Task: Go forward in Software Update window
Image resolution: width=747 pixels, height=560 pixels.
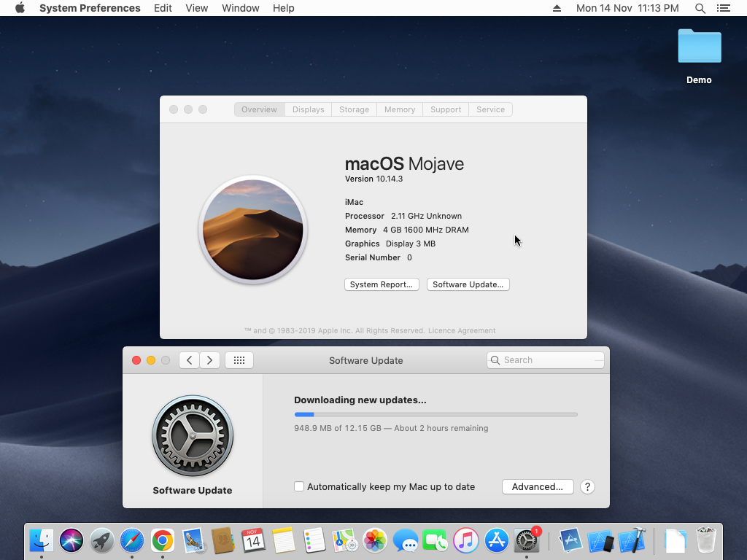Action: coord(209,360)
